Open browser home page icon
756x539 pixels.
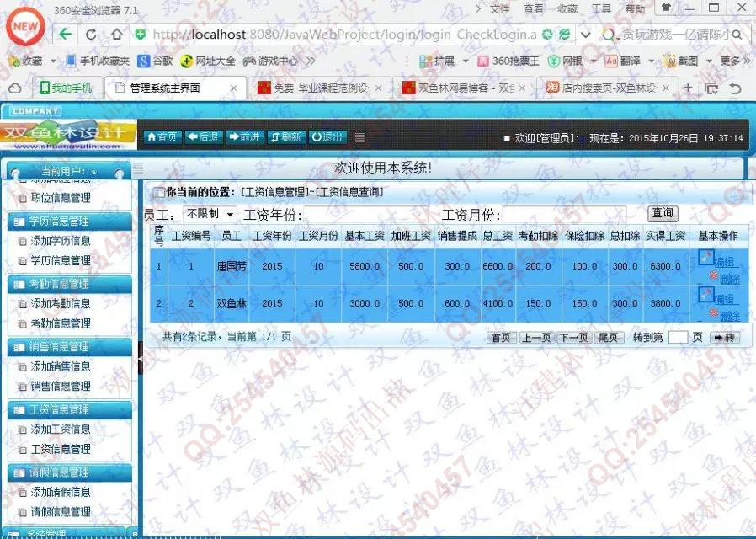click(117, 35)
